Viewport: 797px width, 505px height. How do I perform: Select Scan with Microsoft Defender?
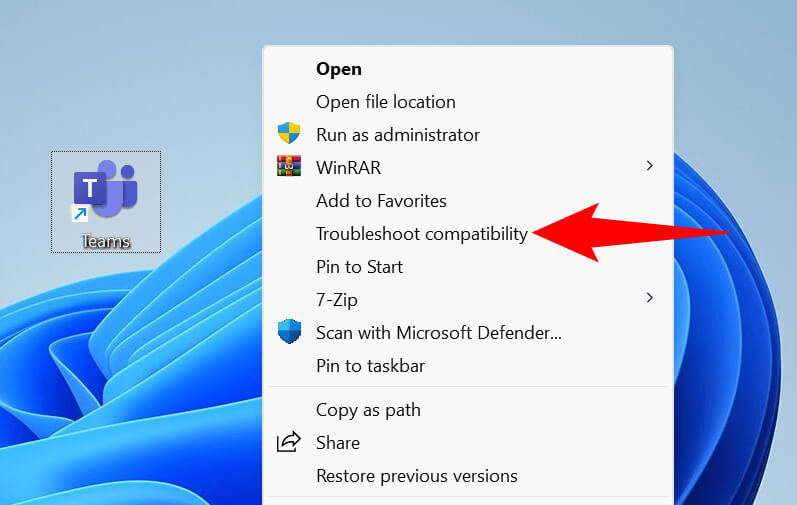click(x=438, y=333)
